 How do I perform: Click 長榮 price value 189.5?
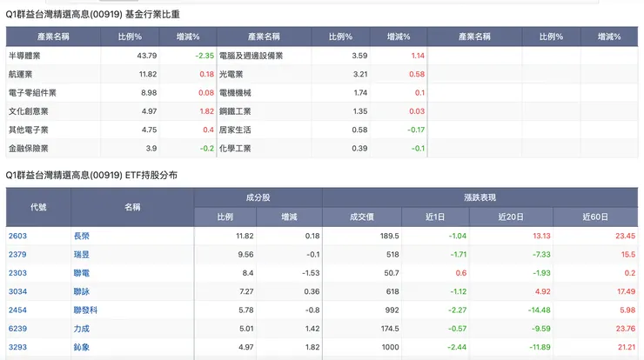point(389,236)
